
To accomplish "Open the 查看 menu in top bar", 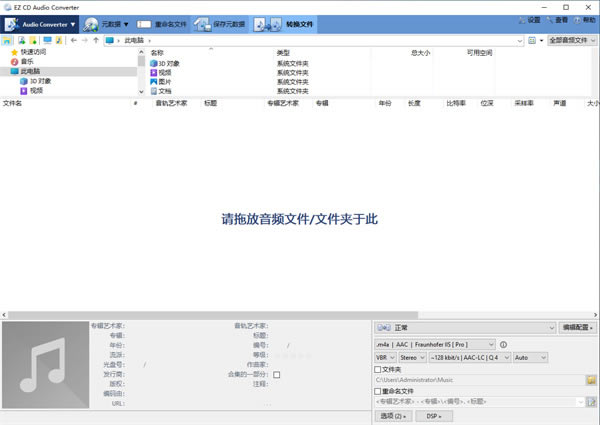I will pyautogui.click(x=557, y=20).
